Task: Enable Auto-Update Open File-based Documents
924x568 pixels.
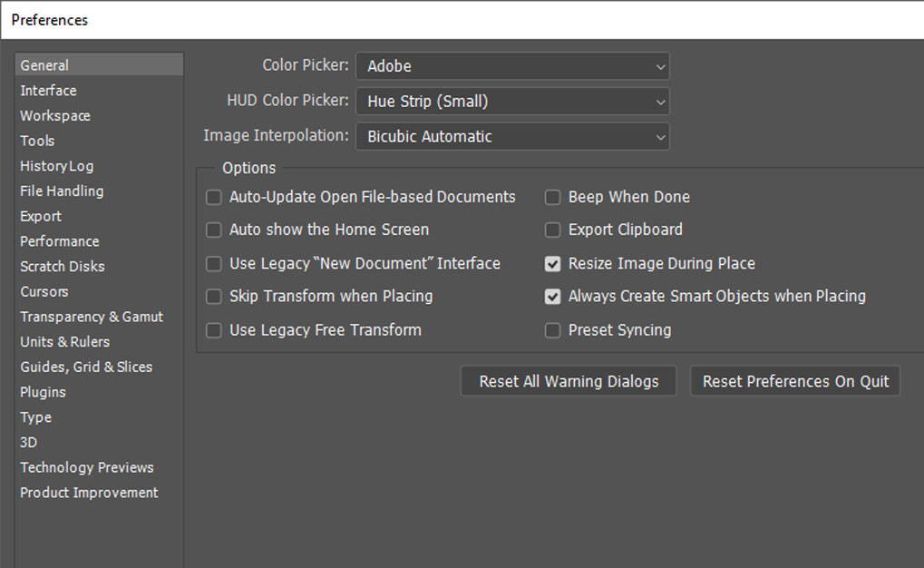Action: pos(213,197)
